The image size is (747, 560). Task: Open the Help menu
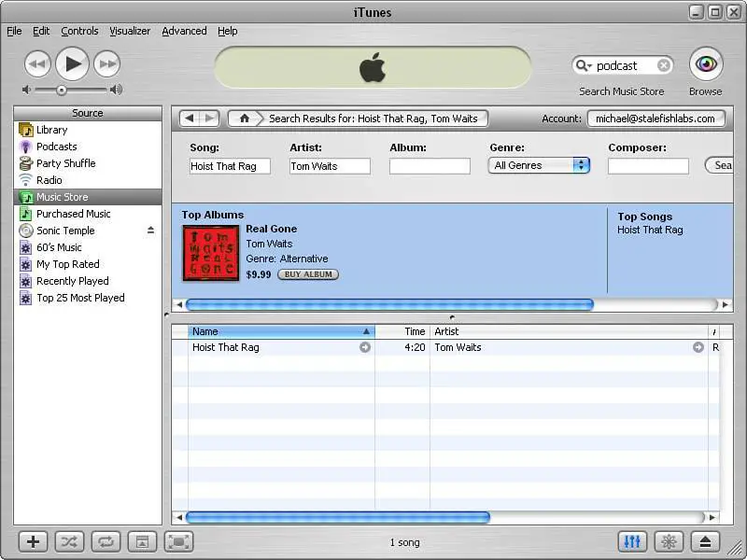point(228,31)
